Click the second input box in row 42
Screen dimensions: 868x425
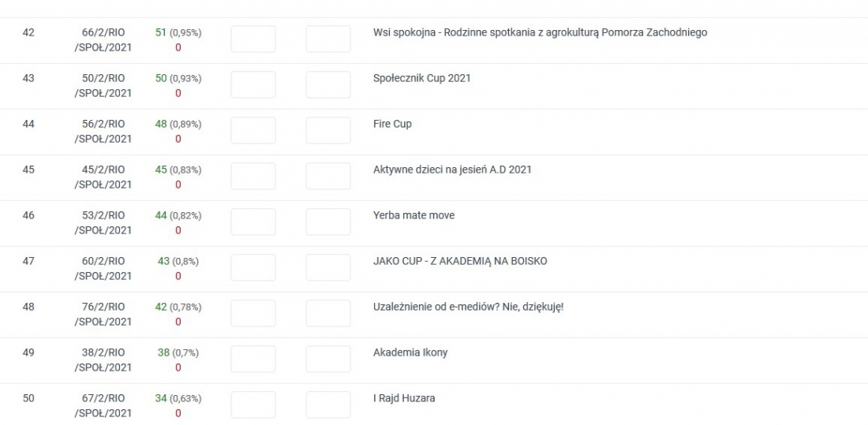328,39
